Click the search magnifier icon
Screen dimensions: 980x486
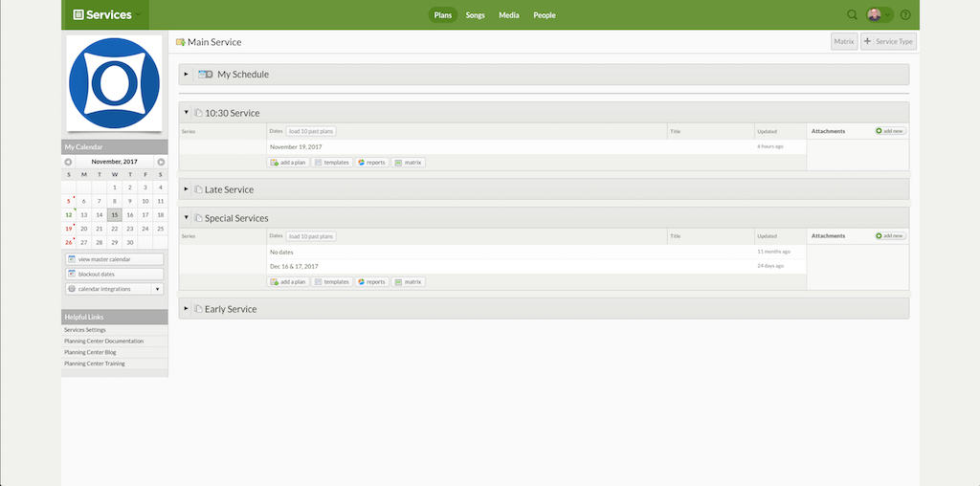pyautogui.click(x=852, y=15)
